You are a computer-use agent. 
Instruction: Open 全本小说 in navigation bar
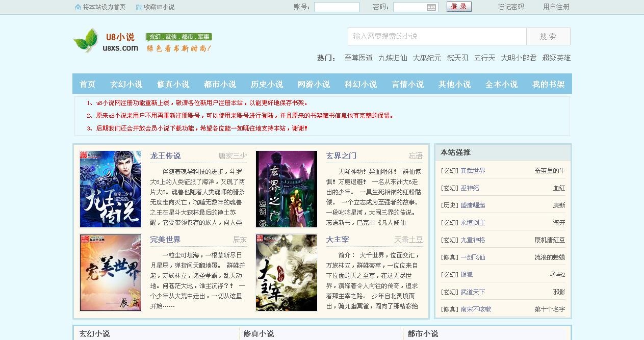point(502,84)
